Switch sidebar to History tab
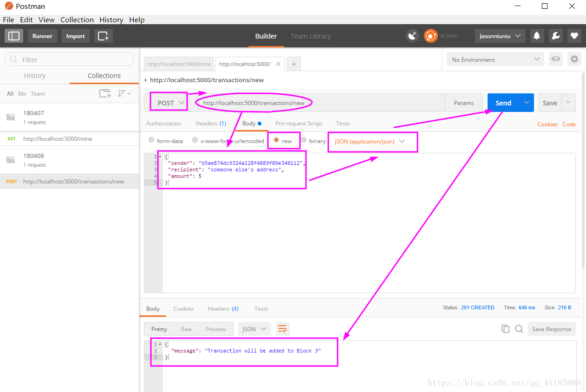 (35, 75)
